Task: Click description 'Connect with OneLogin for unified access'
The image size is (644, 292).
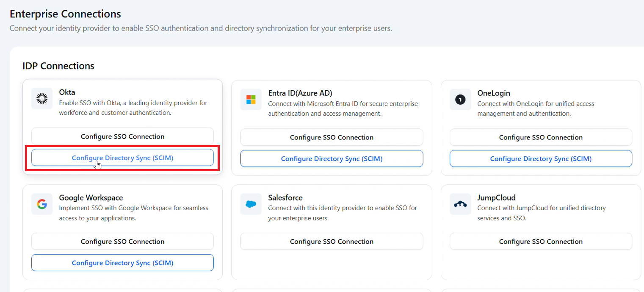Action: tap(536, 108)
